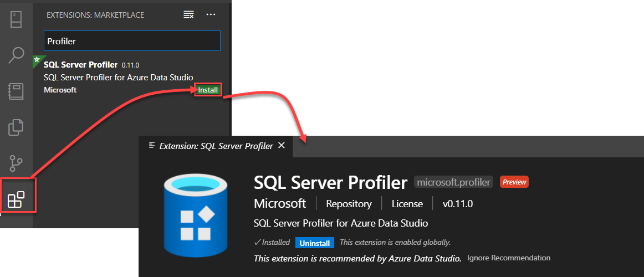Open the Notebooks view in activity bar
Screen dimensions: 644x277
click(16, 91)
